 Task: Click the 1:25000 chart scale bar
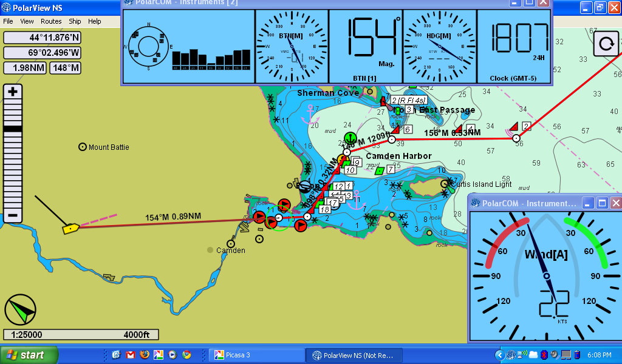coord(81,335)
